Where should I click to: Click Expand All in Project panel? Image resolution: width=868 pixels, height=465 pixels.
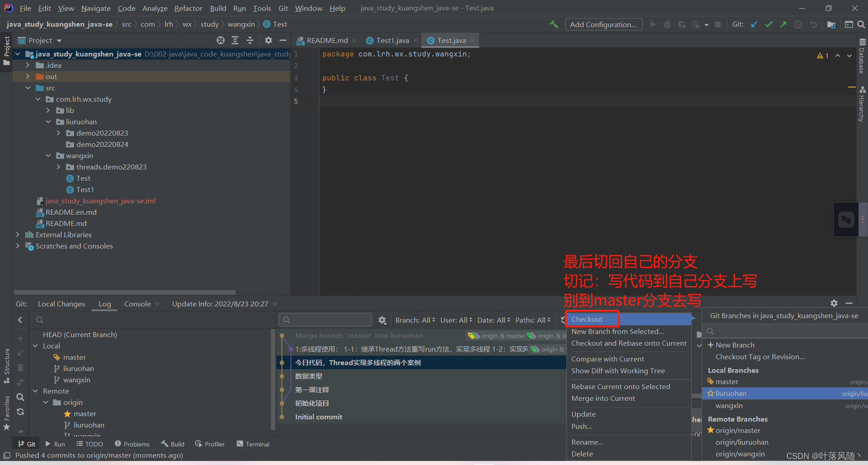click(x=235, y=40)
